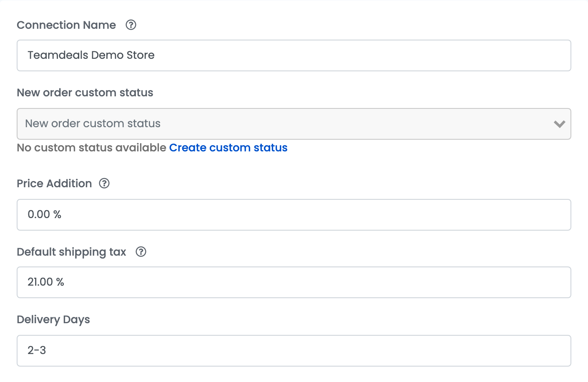This screenshot has width=588, height=382.
Task: Select the 'Default shipping tax' label text
Action: [71, 252]
